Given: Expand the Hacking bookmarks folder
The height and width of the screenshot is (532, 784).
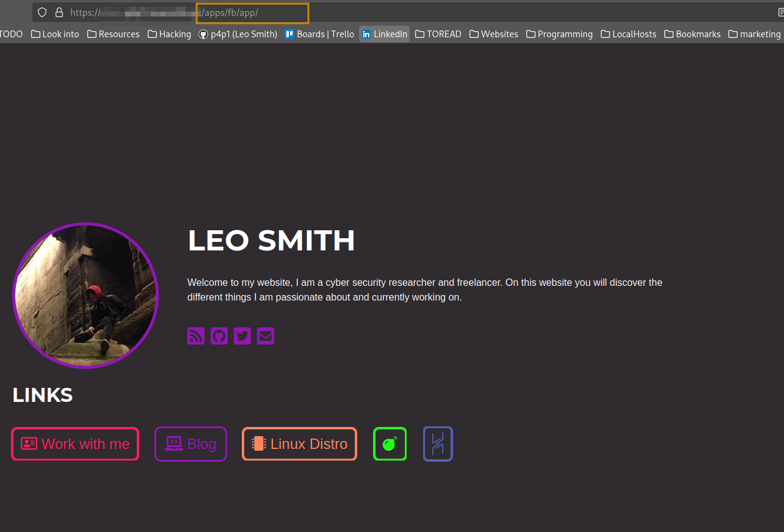Looking at the screenshot, I should pos(169,34).
